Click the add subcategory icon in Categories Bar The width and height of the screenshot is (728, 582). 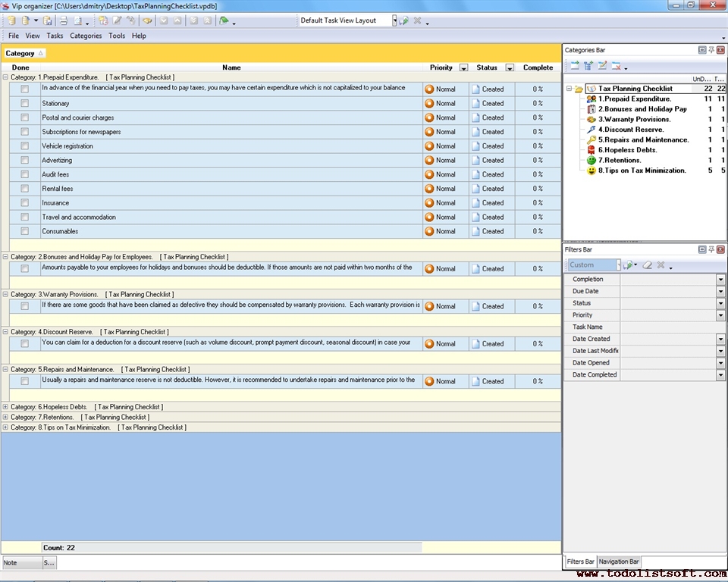[588, 66]
